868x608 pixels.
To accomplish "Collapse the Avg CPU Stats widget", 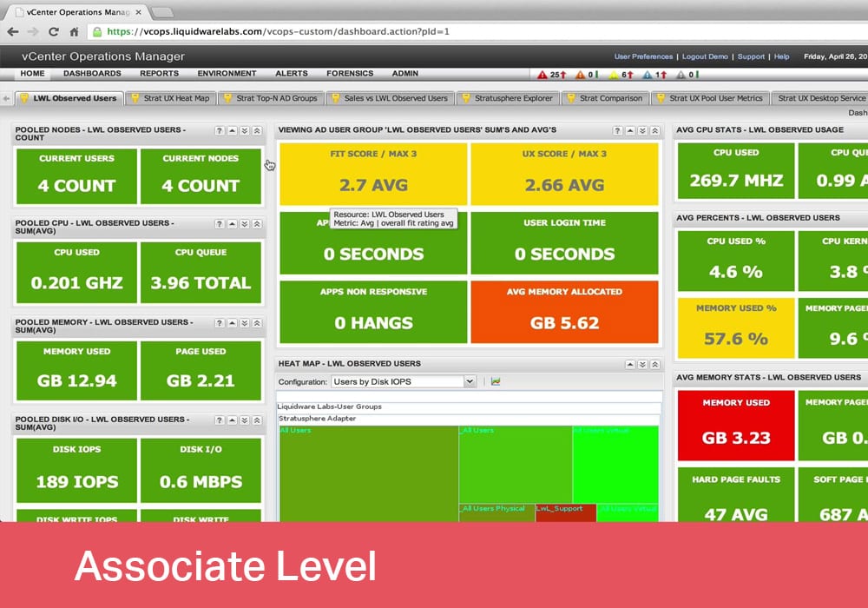I will click(x=865, y=129).
